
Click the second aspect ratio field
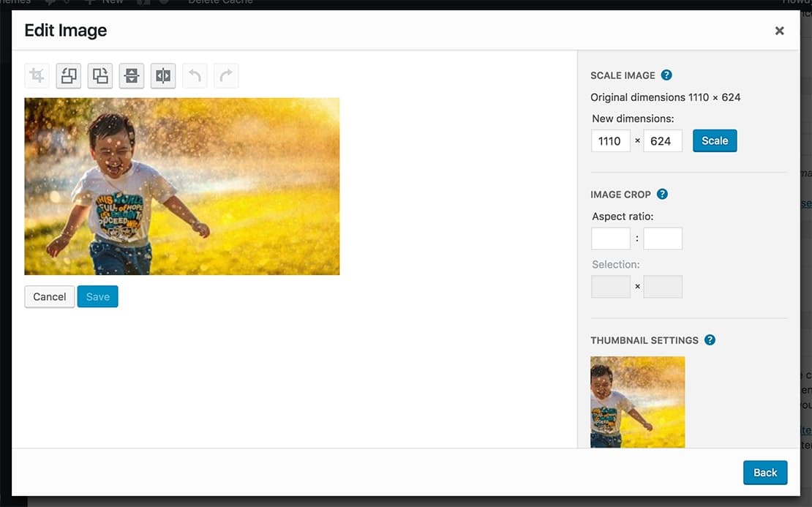(663, 239)
